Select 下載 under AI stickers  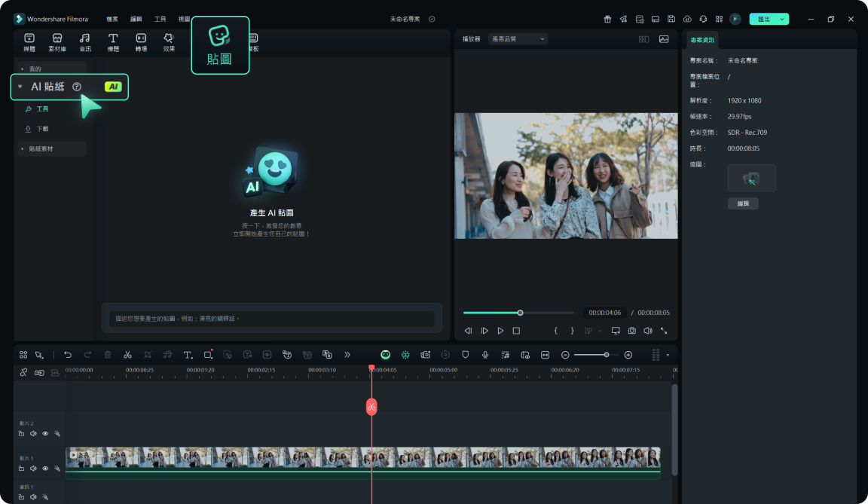click(37, 129)
